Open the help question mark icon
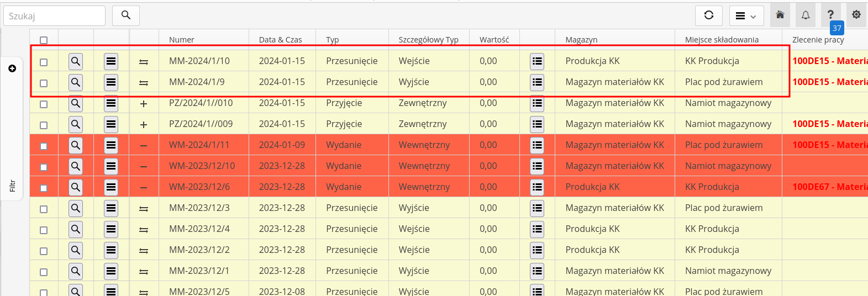Image resolution: width=868 pixels, height=296 pixels. (x=830, y=15)
